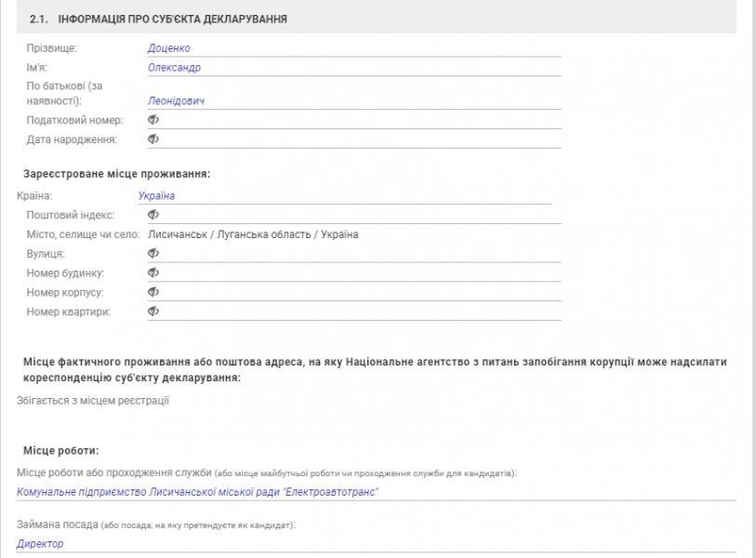Click the patronymic value Леонідович
The width and height of the screenshot is (756, 558).
(x=176, y=100)
